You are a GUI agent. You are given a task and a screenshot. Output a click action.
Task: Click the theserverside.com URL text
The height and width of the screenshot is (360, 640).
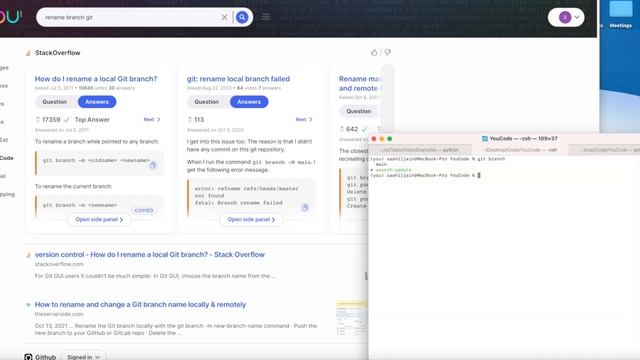point(59,314)
